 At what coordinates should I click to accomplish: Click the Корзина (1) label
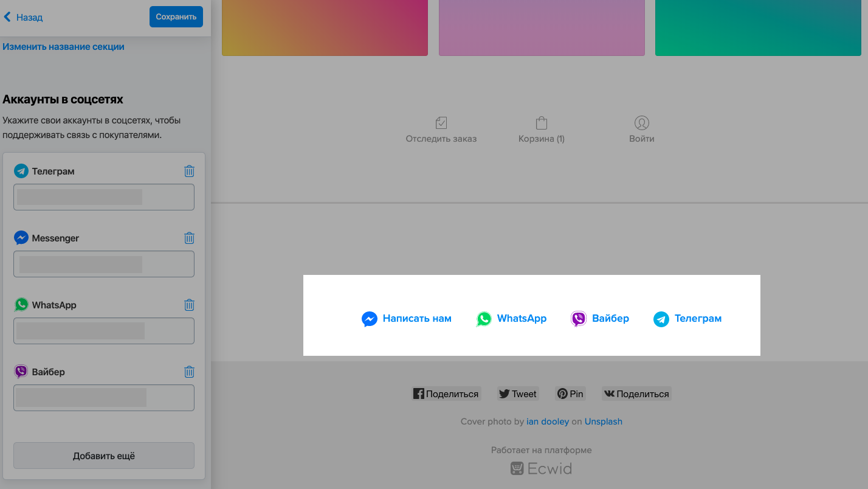pyautogui.click(x=542, y=139)
